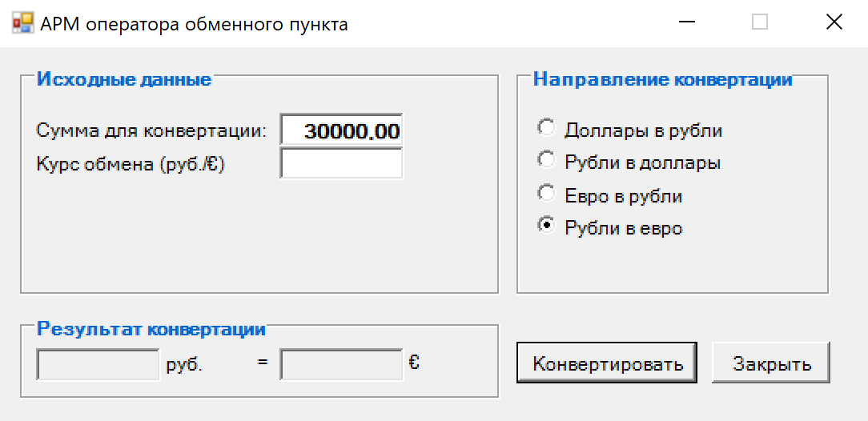868x421 pixels.
Task: Click the euro result field
Action: point(342,364)
